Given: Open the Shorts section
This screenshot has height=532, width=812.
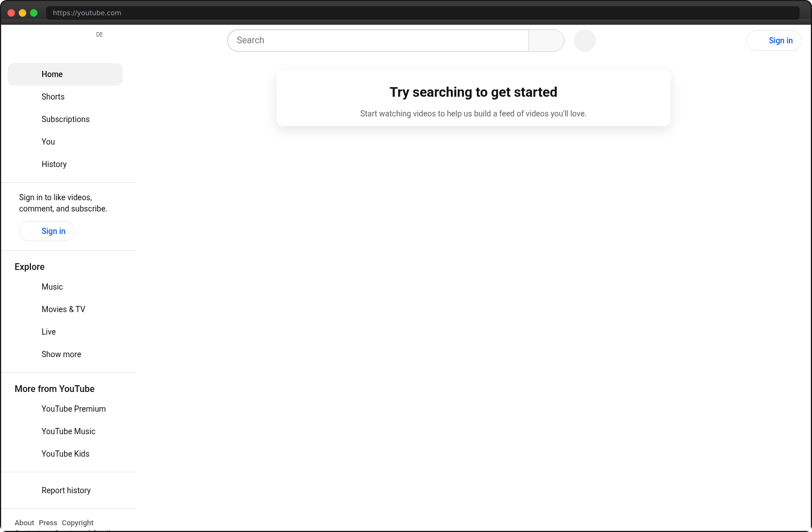Looking at the screenshot, I should [53, 96].
